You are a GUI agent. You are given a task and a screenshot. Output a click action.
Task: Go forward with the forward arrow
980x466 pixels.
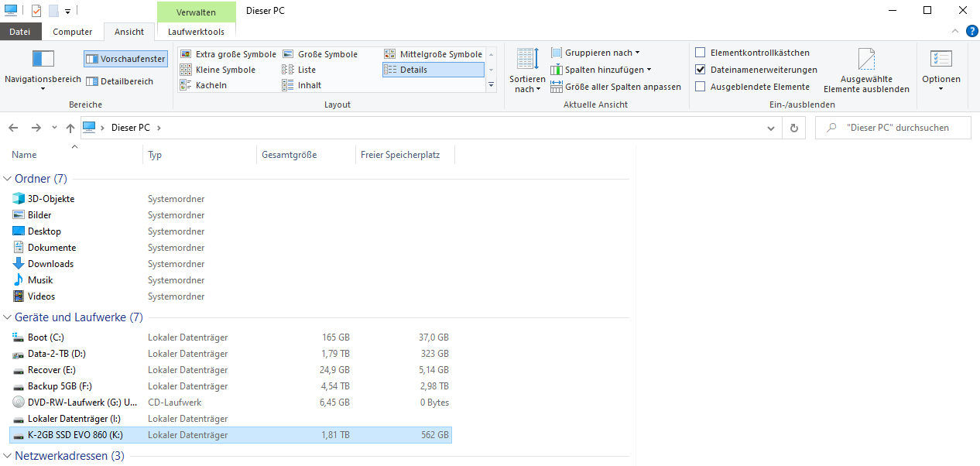point(36,128)
